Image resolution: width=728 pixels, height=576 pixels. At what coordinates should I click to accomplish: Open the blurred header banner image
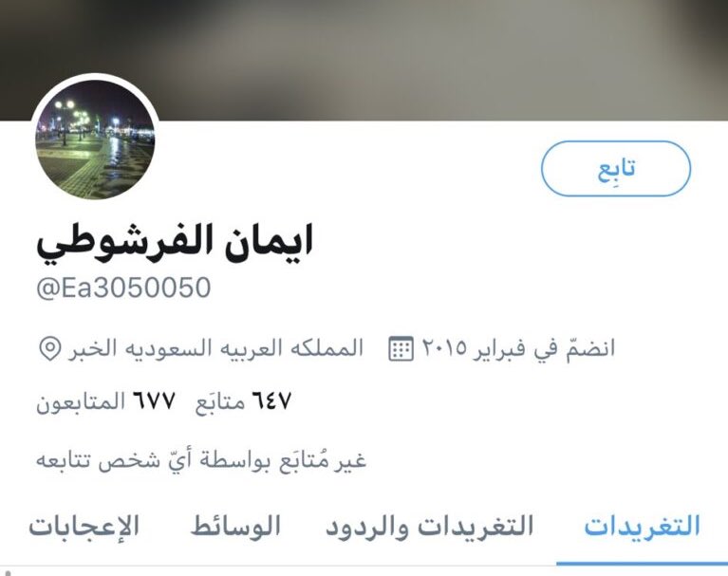pos(364,61)
